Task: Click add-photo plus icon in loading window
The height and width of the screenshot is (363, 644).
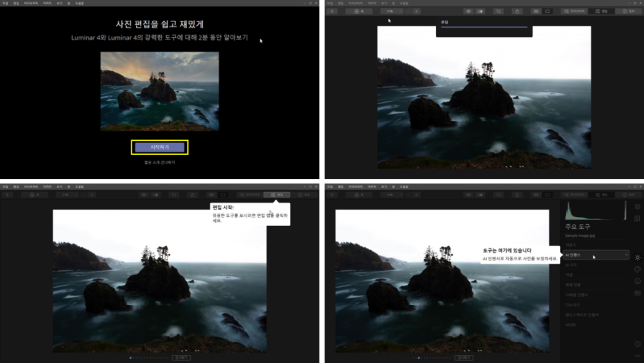Action: point(332,11)
